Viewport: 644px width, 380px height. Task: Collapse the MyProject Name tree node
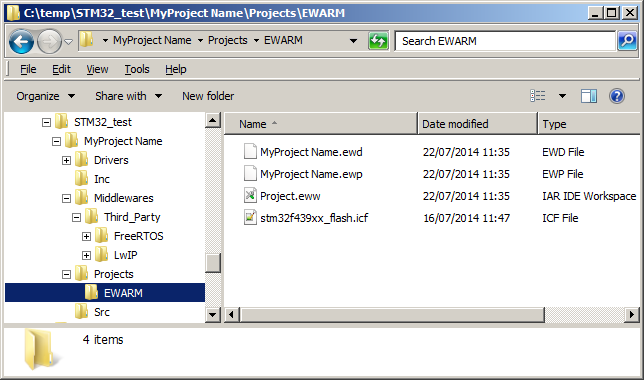click(x=56, y=142)
